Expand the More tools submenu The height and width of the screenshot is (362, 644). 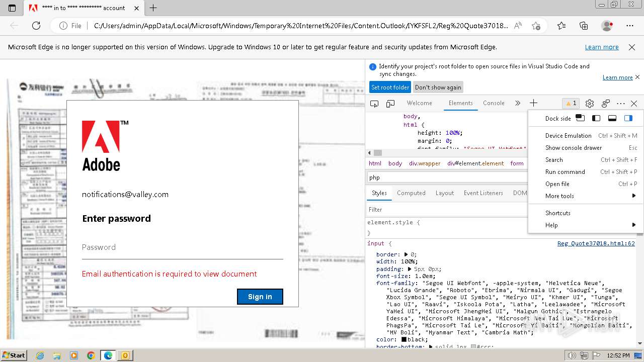pos(586,196)
